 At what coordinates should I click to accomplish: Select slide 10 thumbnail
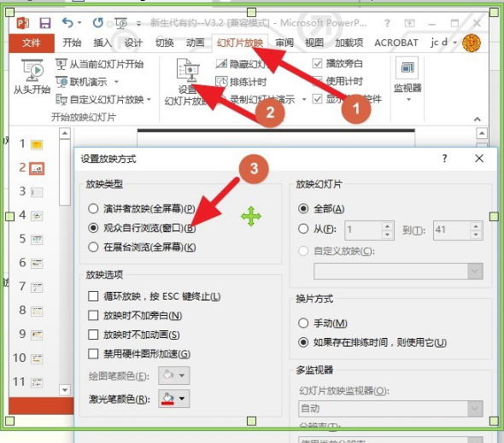point(37,358)
